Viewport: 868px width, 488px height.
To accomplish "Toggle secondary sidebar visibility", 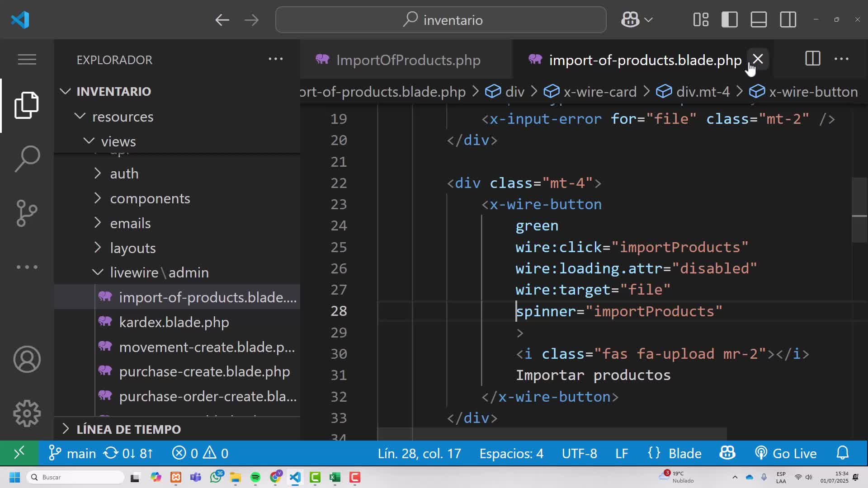I will 788,20.
